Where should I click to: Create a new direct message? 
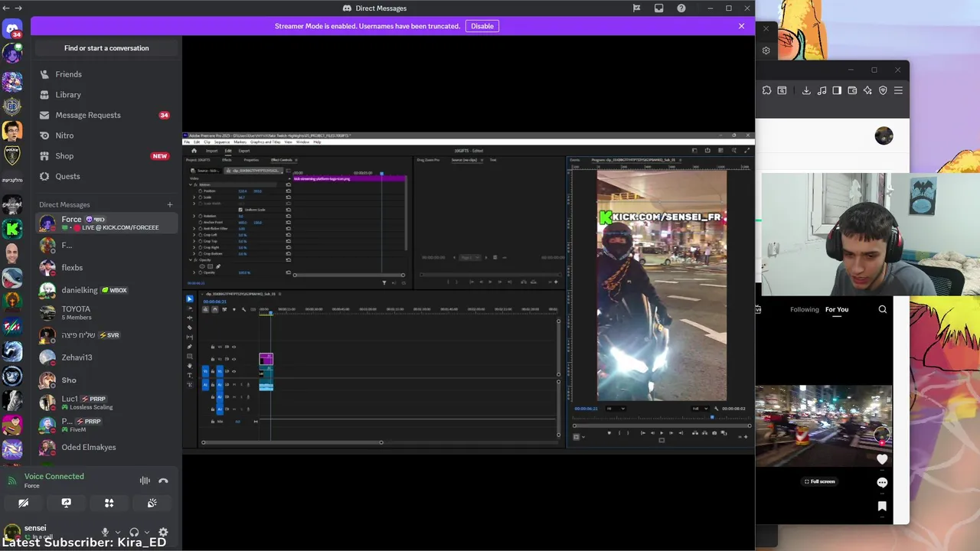pyautogui.click(x=170, y=204)
